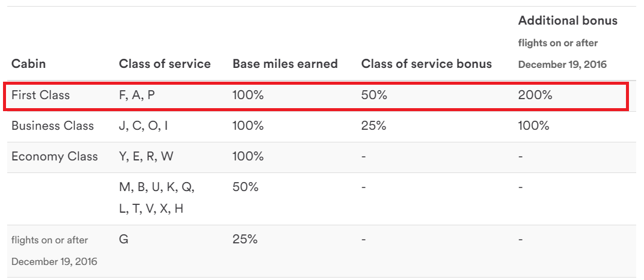Click fare codes Y, E, R, W
The height and width of the screenshot is (280, 644).
(x=146, y=156)
